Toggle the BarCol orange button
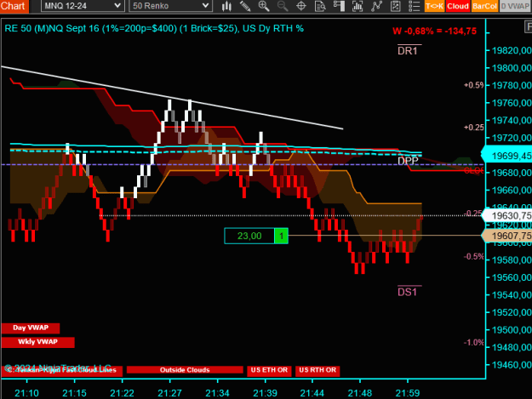Screen dimensions: 532x399 (484, 6)
